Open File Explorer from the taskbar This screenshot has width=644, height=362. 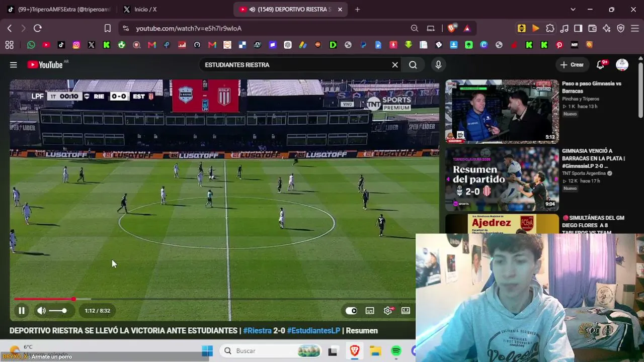coord(375,351)
